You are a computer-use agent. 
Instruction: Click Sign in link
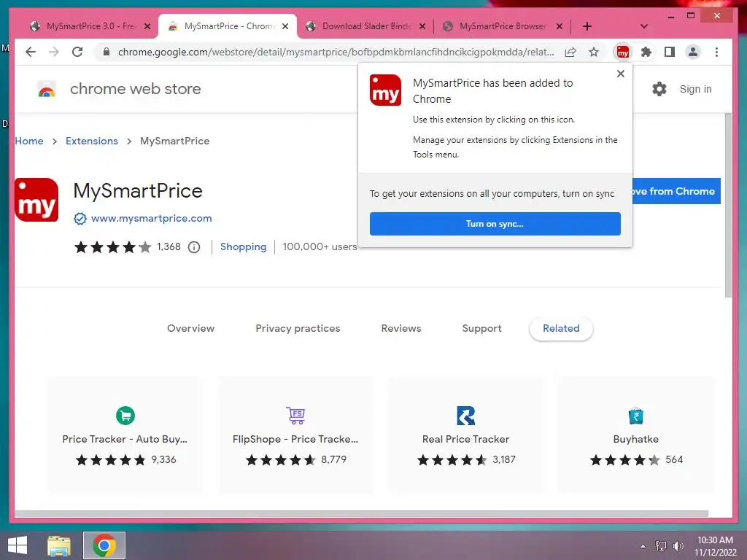tap(695, 89)
